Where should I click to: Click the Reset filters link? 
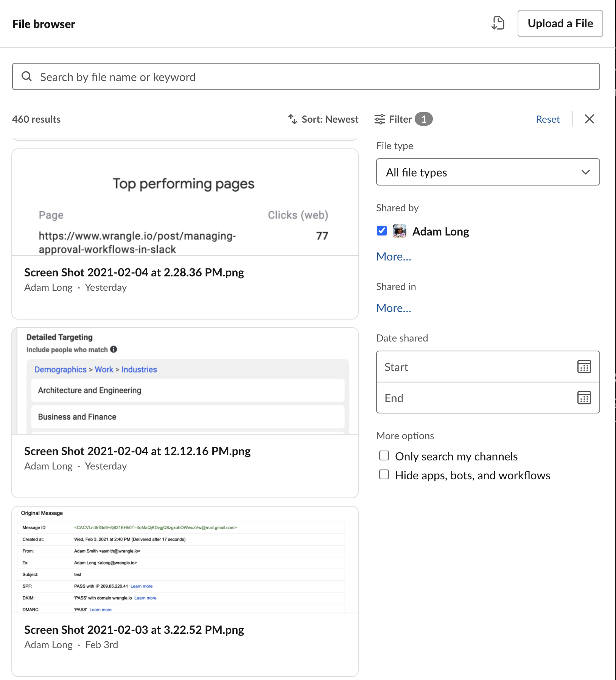548,119
